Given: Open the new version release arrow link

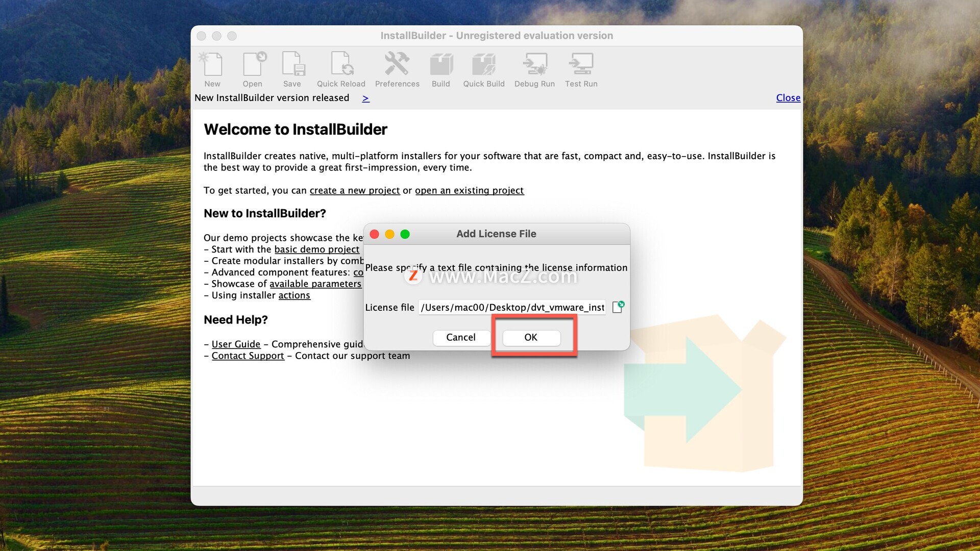Looking at the screenshot, I should (x=365, y=98).
